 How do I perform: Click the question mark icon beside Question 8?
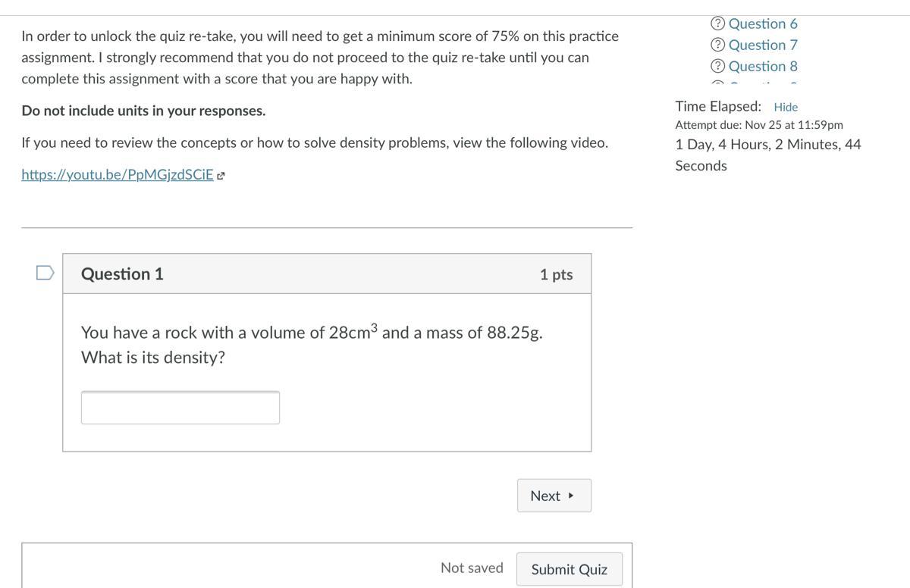(717, 66)
